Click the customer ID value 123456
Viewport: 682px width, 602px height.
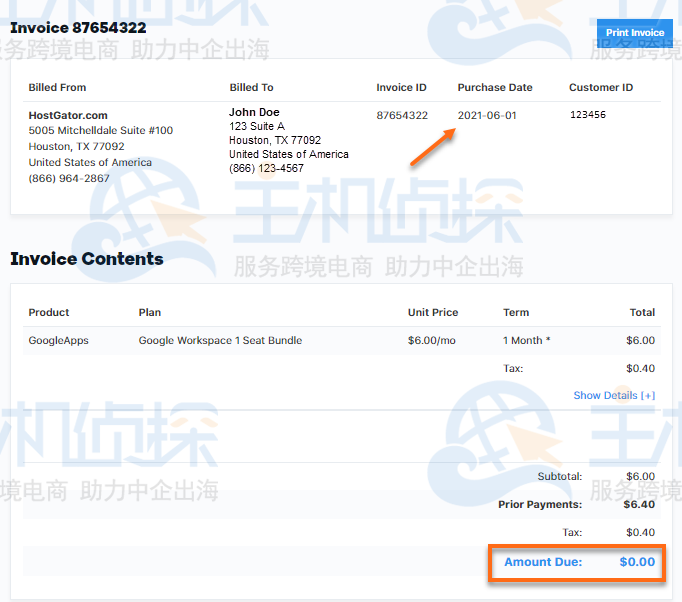click(x=588, y=115)
